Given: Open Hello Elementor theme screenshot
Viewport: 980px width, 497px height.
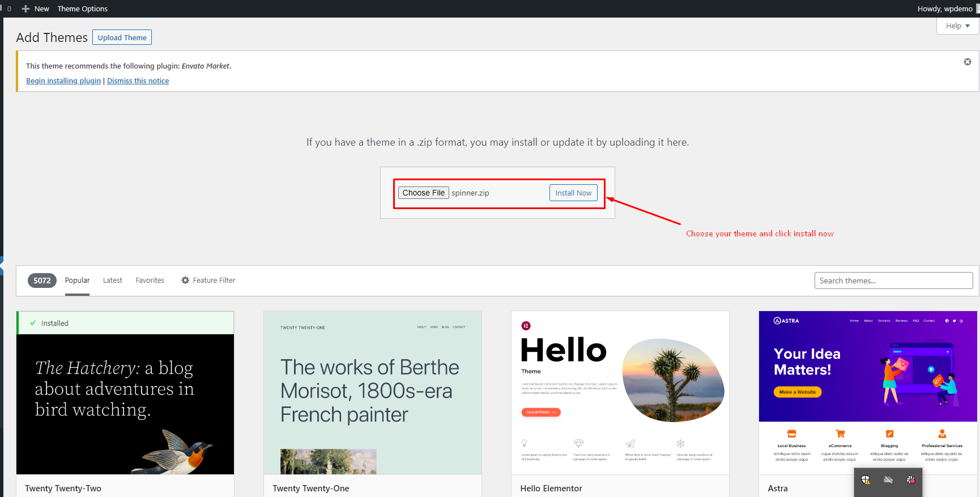Looking at the screenshot, I should point(620,393).
